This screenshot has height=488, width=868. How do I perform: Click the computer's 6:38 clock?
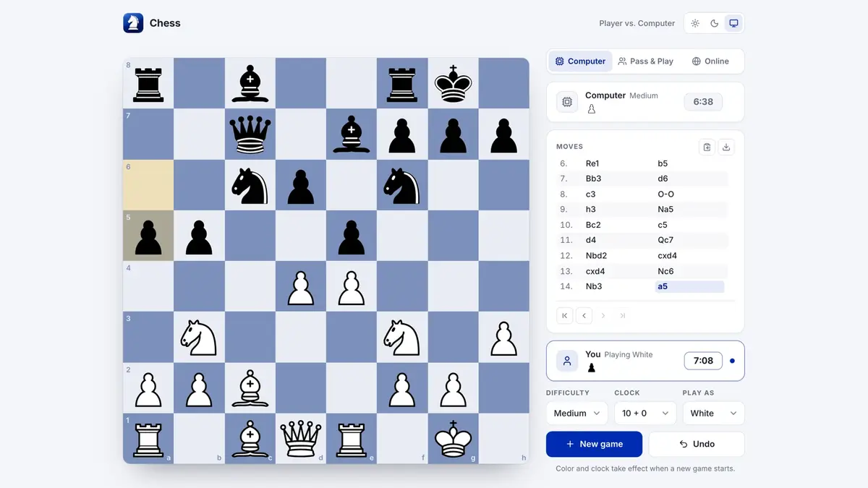pyautogui.click(x=703, y=102)
